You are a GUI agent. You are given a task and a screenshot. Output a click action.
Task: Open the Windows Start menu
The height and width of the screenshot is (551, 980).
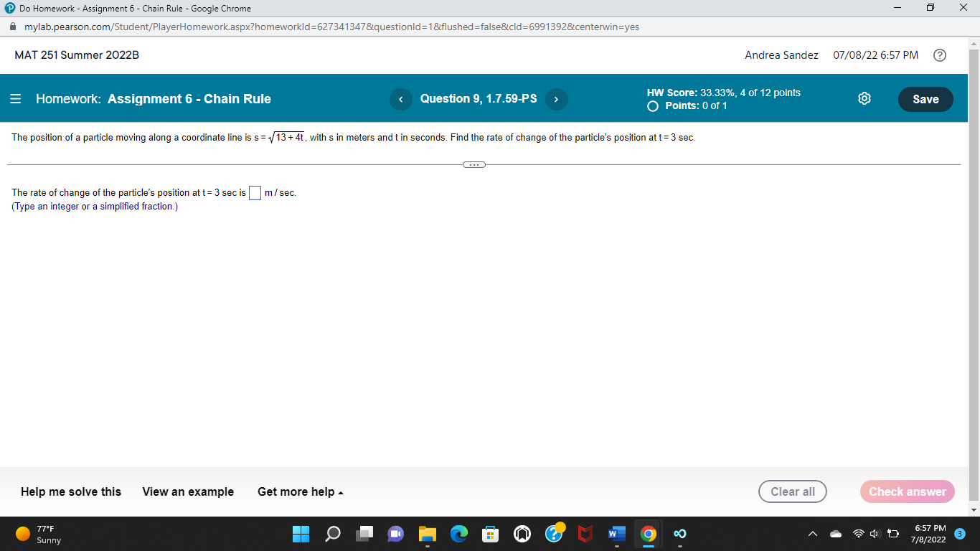point(301,534)
